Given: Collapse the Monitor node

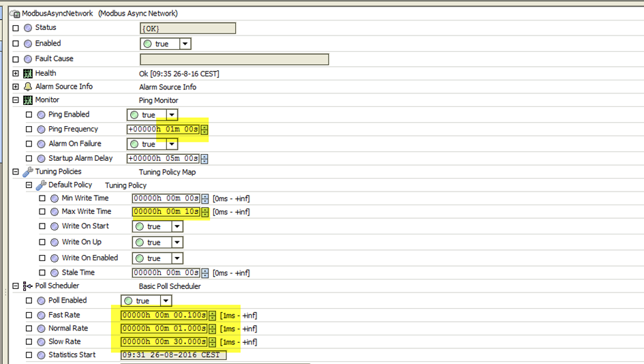Looking at the screenshot, I should click(16, 100).
